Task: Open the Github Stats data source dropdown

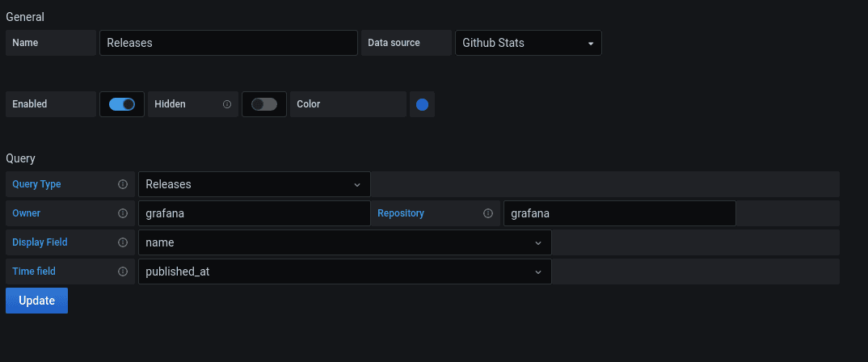Action: [x=529, y=43]
